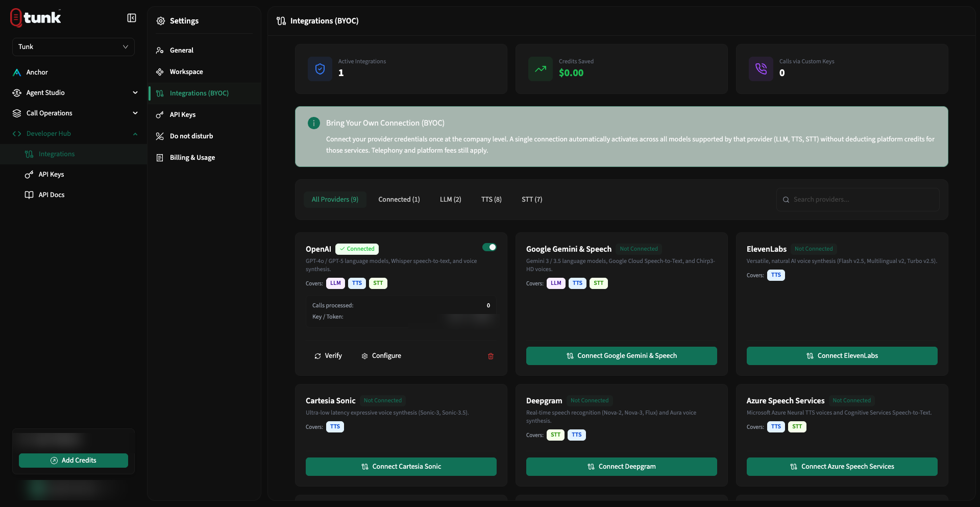Open the Tunk workspace dropdown

[73, 47]
